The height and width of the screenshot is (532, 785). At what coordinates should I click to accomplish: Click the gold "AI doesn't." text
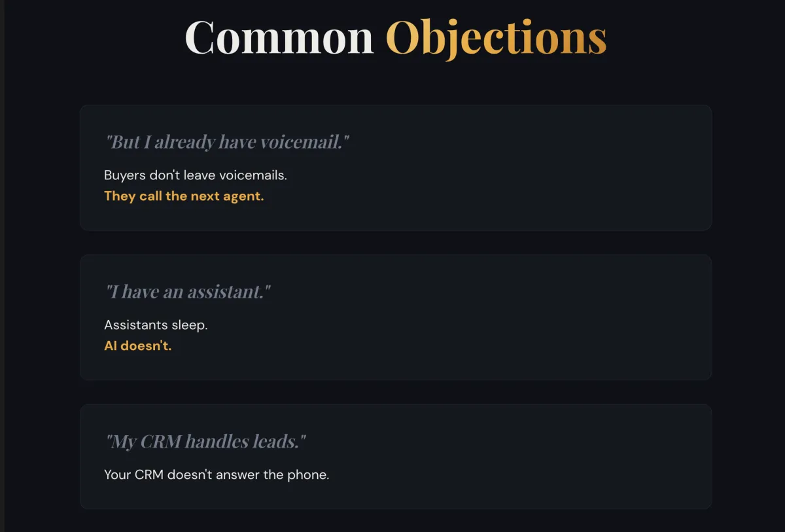pos(137,346)
